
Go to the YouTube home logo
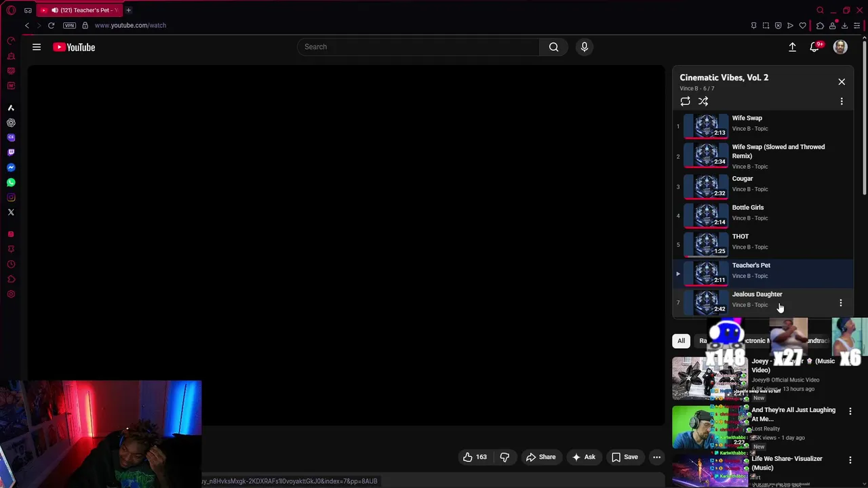tap(74, 47)
